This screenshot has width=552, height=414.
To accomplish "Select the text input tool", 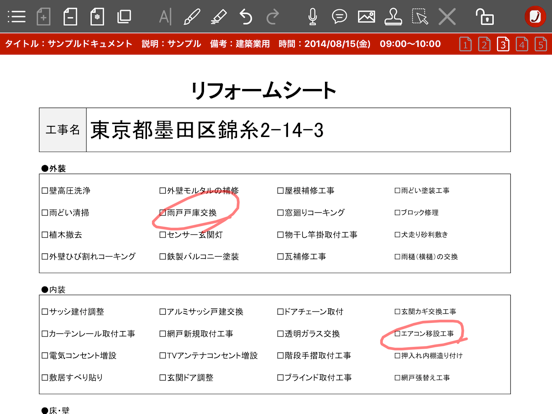I will coord(165,17).
